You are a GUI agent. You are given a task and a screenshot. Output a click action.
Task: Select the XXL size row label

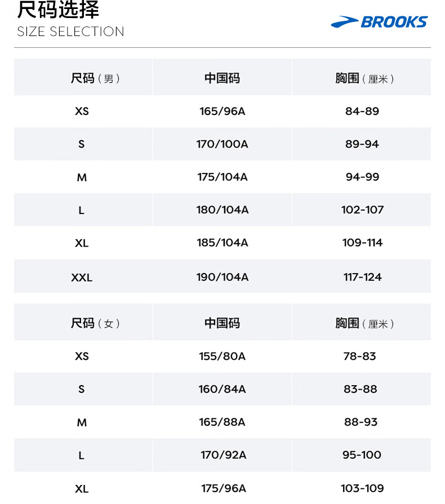point(82,278)
